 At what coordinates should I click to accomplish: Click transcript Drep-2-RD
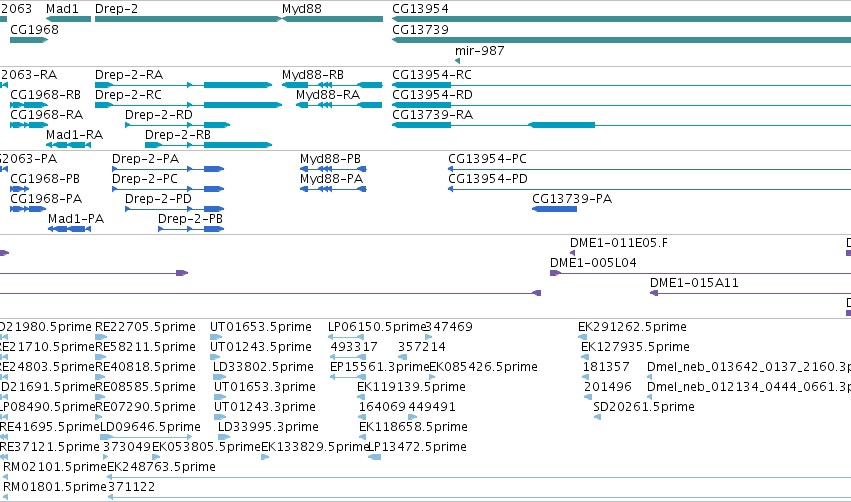pyautogui.click(x=177, y=125)
